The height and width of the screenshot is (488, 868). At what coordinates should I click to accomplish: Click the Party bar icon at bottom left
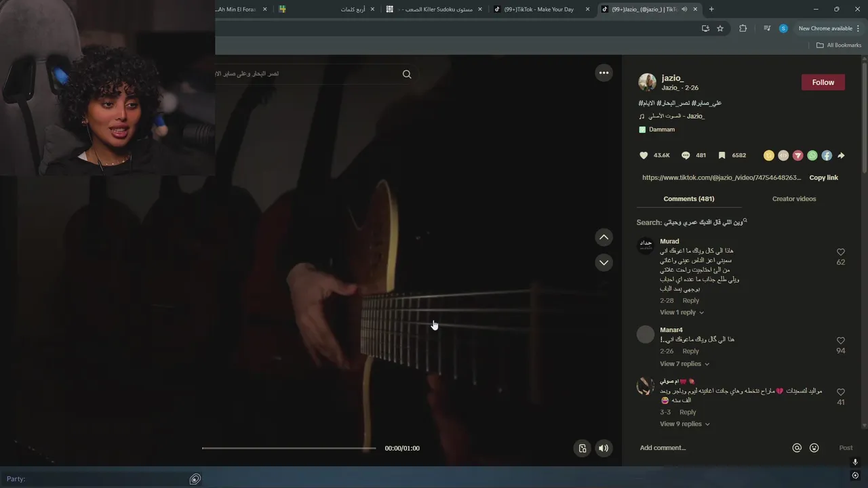click(x=195, y=479)
